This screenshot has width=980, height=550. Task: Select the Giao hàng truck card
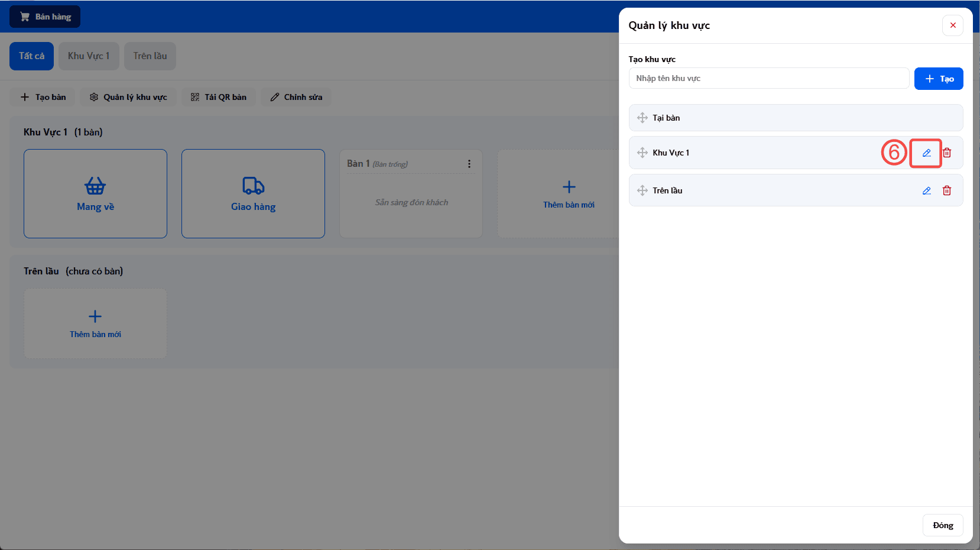coord(253,193)
